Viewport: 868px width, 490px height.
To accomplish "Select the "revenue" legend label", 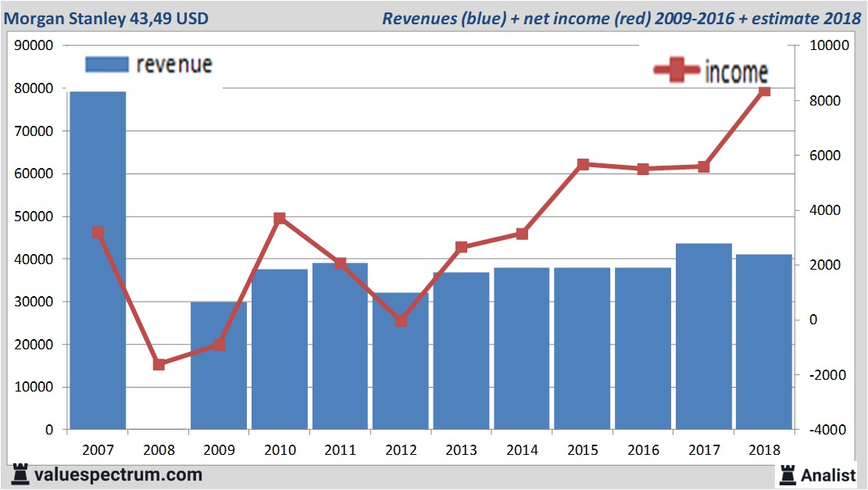I will pos(174,65).
